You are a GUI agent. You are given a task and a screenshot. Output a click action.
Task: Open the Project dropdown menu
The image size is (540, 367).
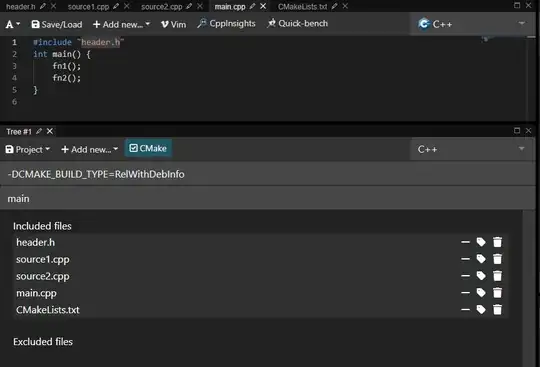pyautogui.click(x=28, y=149)
